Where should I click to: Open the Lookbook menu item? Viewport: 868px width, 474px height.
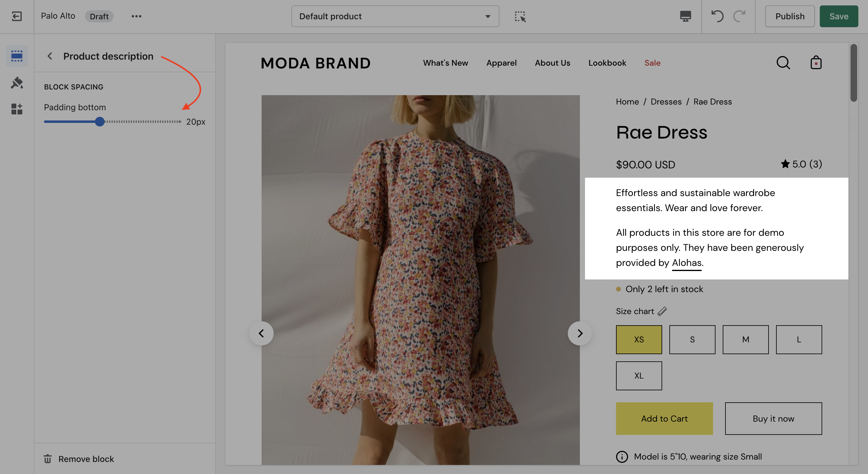pos(607,63)
